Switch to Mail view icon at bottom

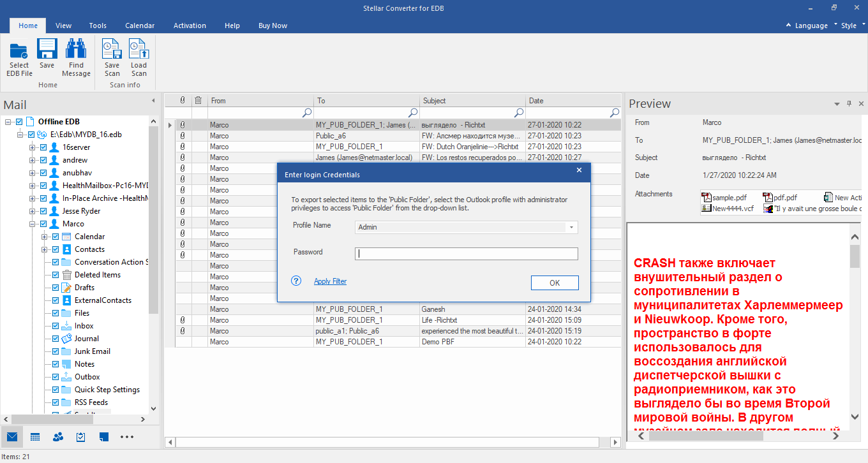point(11,437)
